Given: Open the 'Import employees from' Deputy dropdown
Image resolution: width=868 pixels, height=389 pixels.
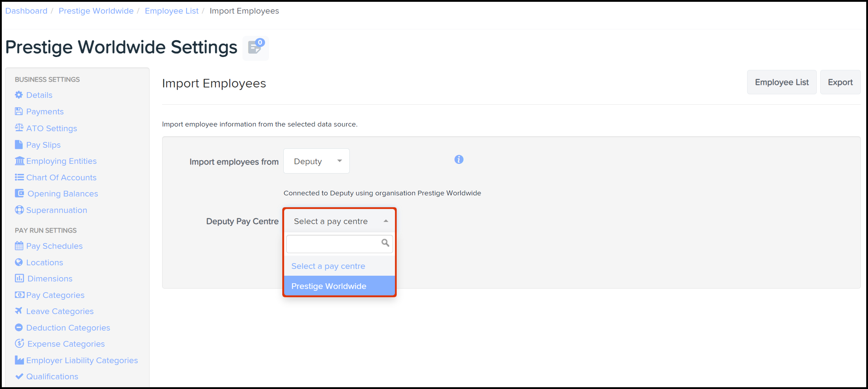Looking at the screenshot, I should click(x=316, y=161).
